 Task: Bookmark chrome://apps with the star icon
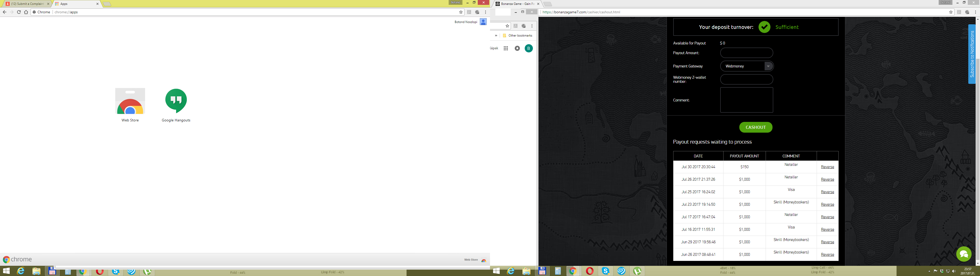pyautogui.click(x=461, y=12)
